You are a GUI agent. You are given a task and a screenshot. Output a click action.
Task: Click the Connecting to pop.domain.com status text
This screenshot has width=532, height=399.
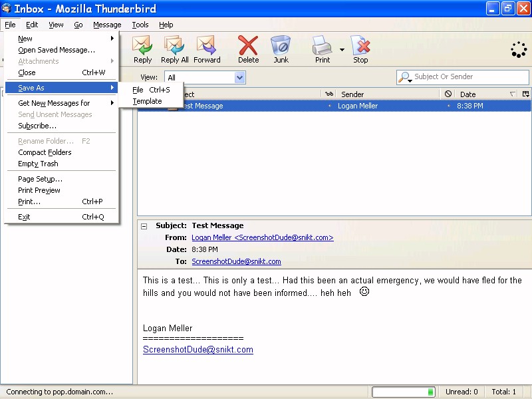59,392
